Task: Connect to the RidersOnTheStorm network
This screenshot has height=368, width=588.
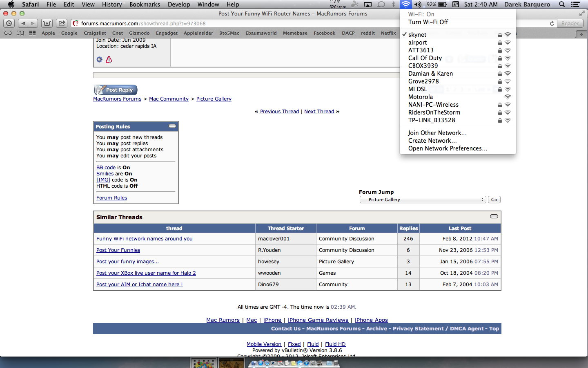Action: (458, 112)
